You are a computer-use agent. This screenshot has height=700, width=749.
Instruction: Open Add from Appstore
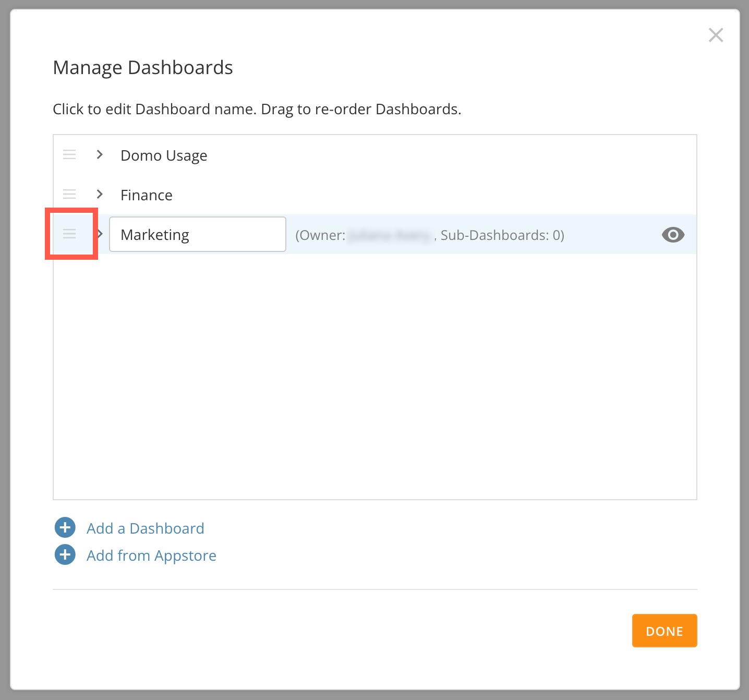point(151,555)
